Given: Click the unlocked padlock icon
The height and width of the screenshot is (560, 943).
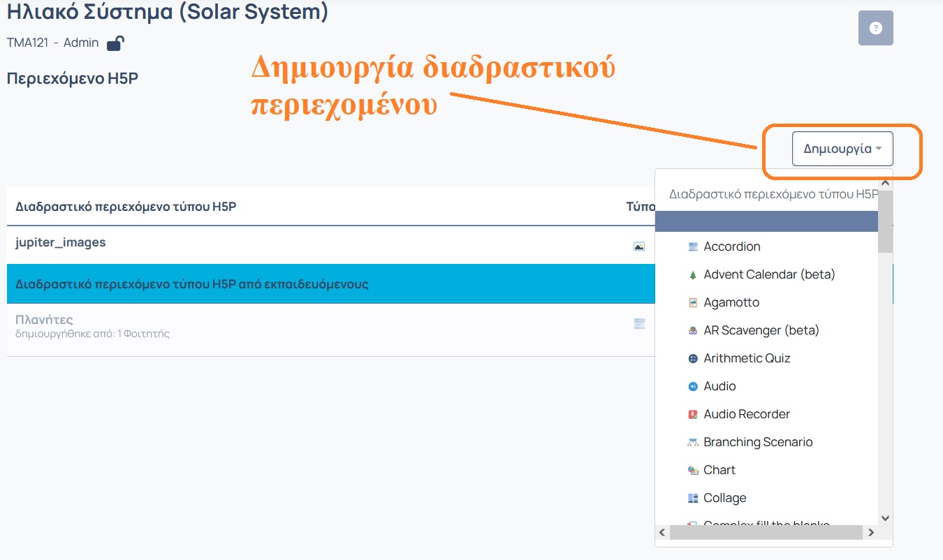Looking at the screenshot, I should (x=115, y=44).
